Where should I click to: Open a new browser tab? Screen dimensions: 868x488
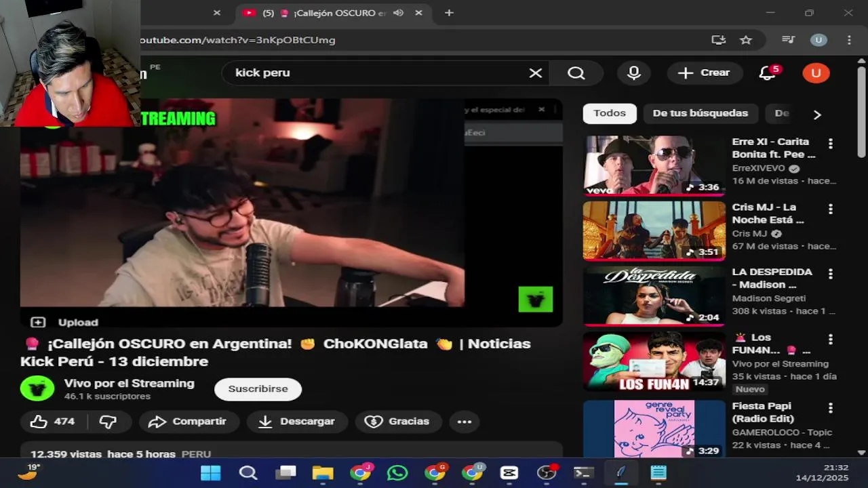click(x=449, y=13)
